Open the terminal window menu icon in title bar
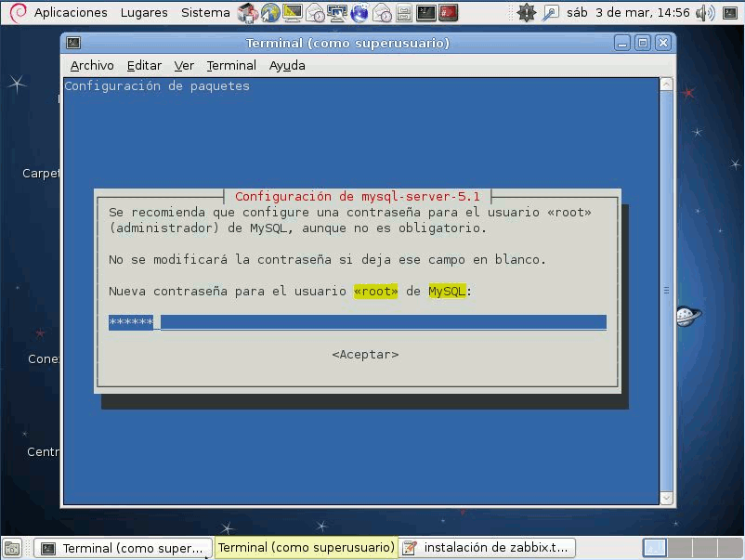The height and width of the screenshot is (560, 745). pyautogui.click(x=74, y=44)
